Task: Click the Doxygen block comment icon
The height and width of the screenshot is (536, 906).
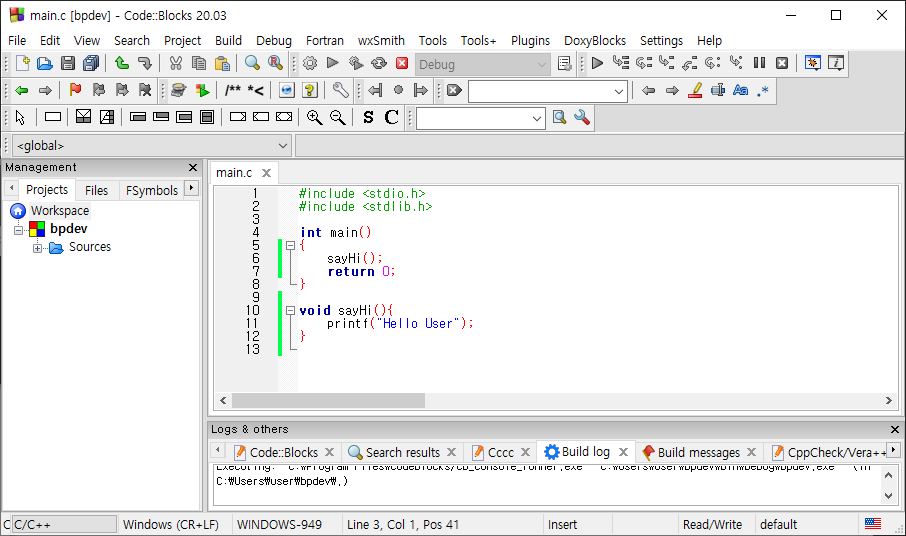Action: click(233, 90)
